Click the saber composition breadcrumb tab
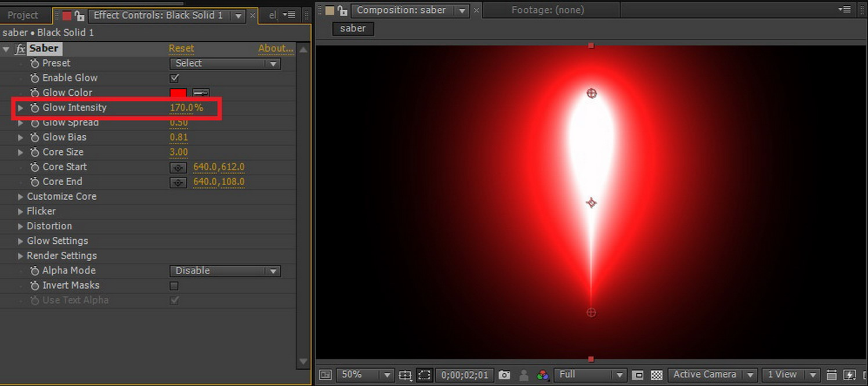 click(353, 28)
